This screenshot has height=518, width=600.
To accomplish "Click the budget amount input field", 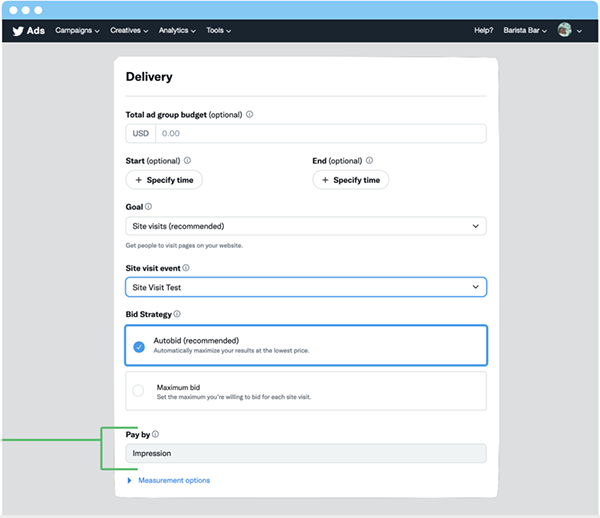I will (321, 134).
